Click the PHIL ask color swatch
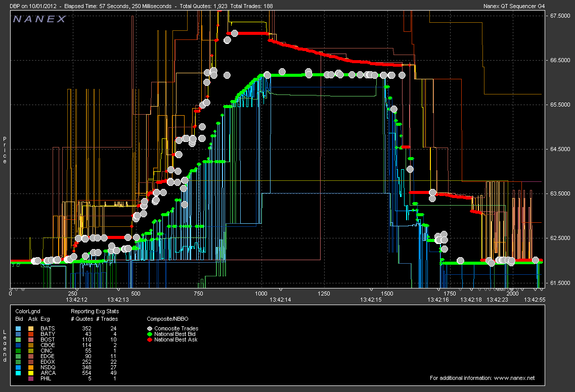The image size is (575, 392). click(31, 378)
